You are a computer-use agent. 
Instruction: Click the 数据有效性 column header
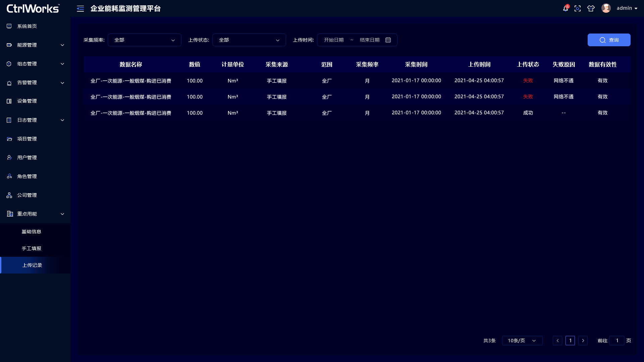[x=603, y=64]
